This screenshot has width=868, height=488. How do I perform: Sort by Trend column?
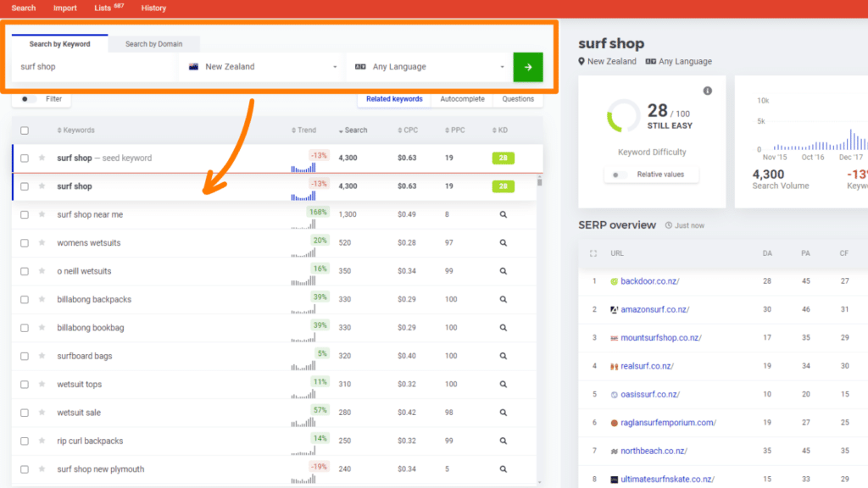[x=304, y=130]
